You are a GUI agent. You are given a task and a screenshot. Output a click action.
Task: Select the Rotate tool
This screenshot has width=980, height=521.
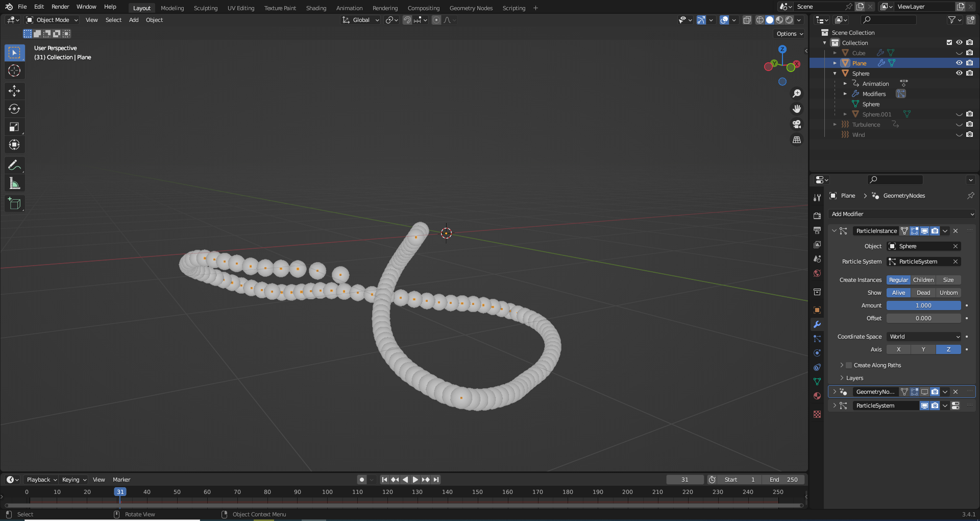point(14,108)
